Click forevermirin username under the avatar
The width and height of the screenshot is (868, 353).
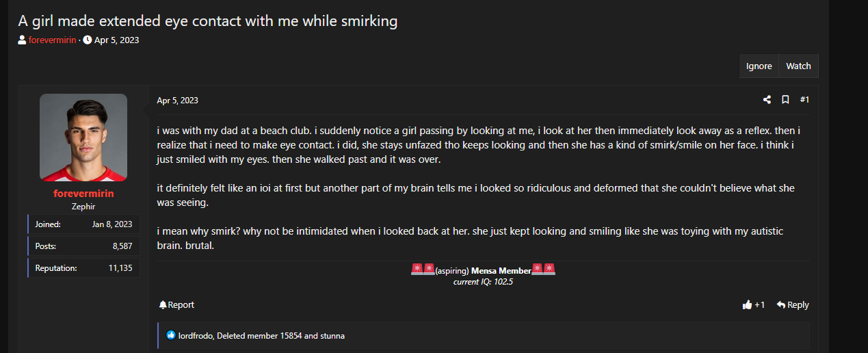pyautogui.click(x=83, y=194)
